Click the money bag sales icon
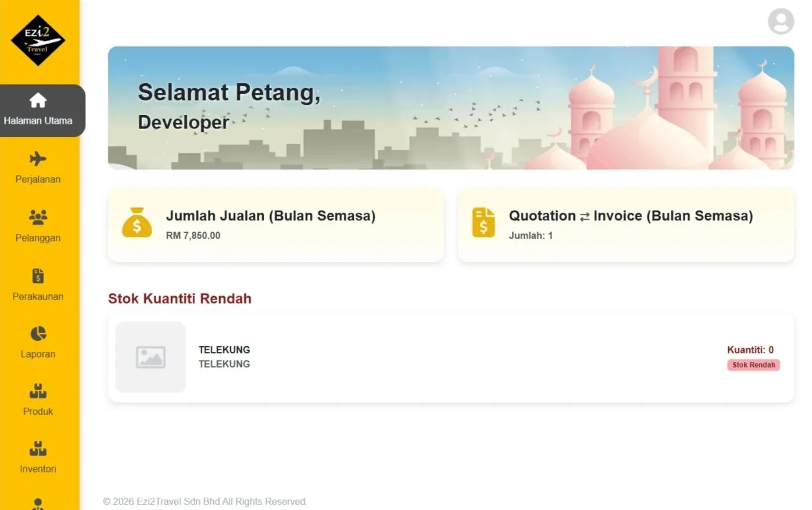 point(137,222)
